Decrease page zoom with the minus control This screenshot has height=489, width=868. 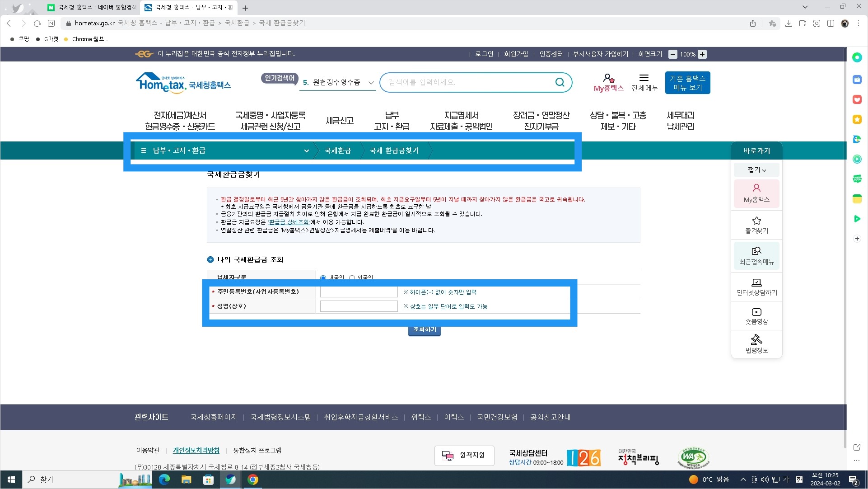(672, 54)
